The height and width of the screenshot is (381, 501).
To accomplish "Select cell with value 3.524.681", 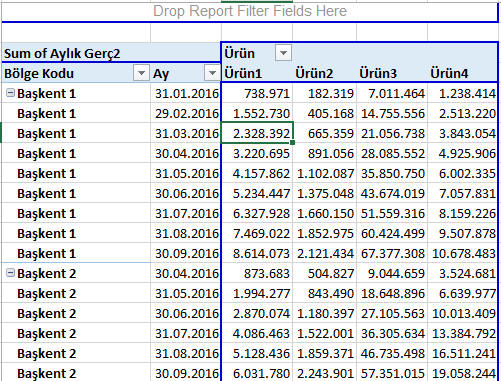I will [x=463, y=273].
